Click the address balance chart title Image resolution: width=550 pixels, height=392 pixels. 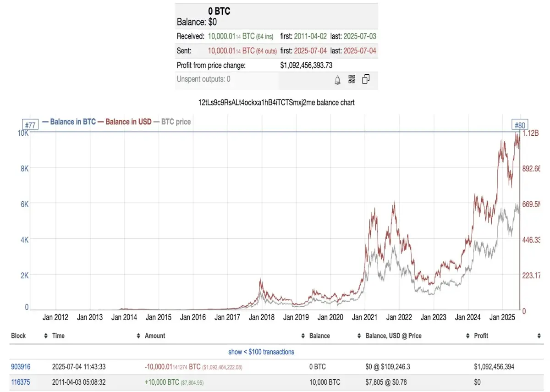(276, 103)
